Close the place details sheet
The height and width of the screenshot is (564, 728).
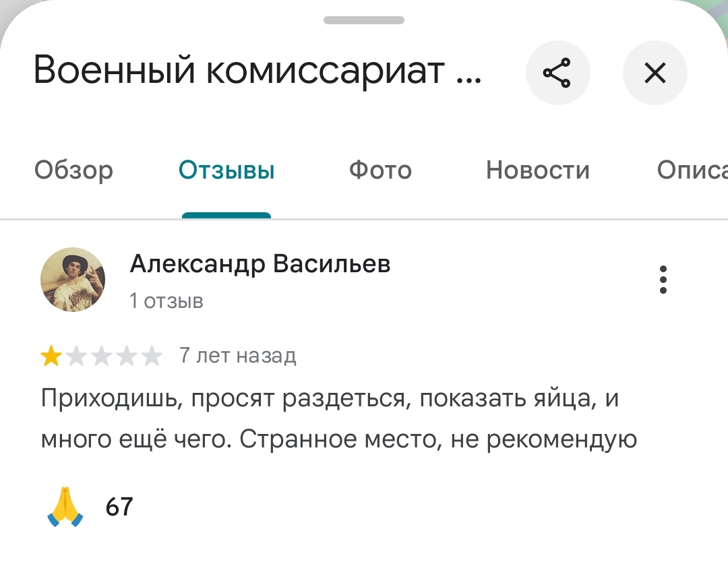(655, 73)
